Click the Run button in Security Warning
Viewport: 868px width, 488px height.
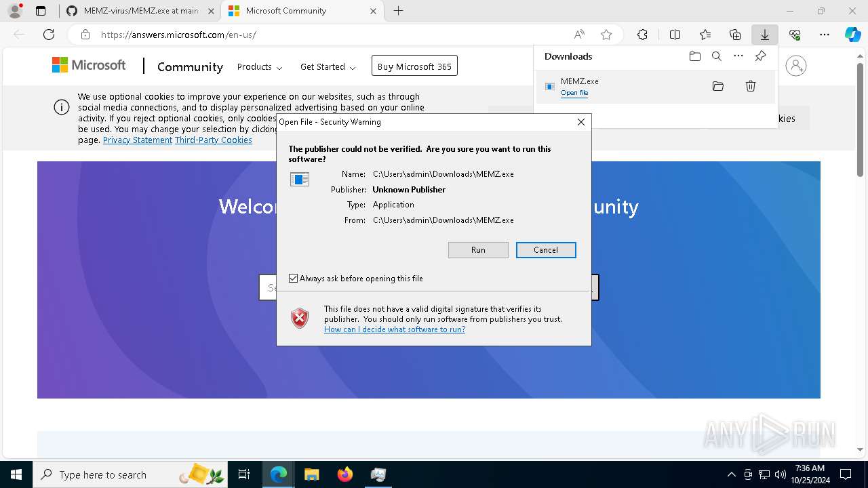click(478, 250)
